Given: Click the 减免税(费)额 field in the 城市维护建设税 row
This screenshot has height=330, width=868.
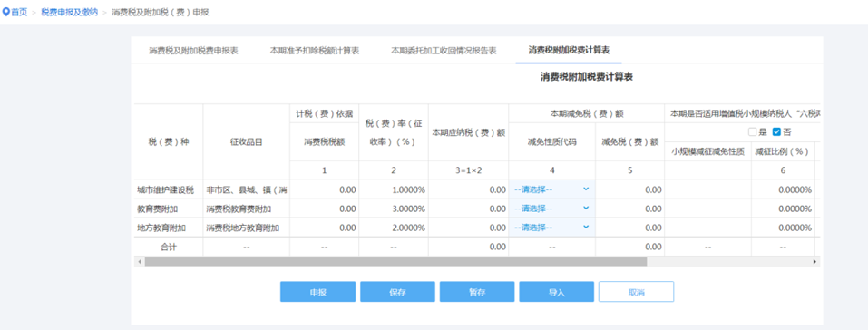Looking at the screenshot, I should (630, 189).
